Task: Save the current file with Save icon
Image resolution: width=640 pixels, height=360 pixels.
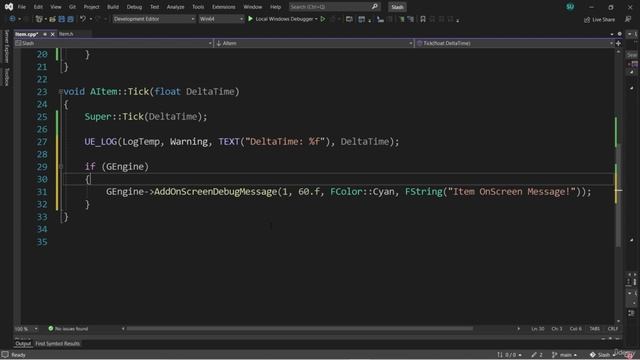Action: [x=62, y=19]
